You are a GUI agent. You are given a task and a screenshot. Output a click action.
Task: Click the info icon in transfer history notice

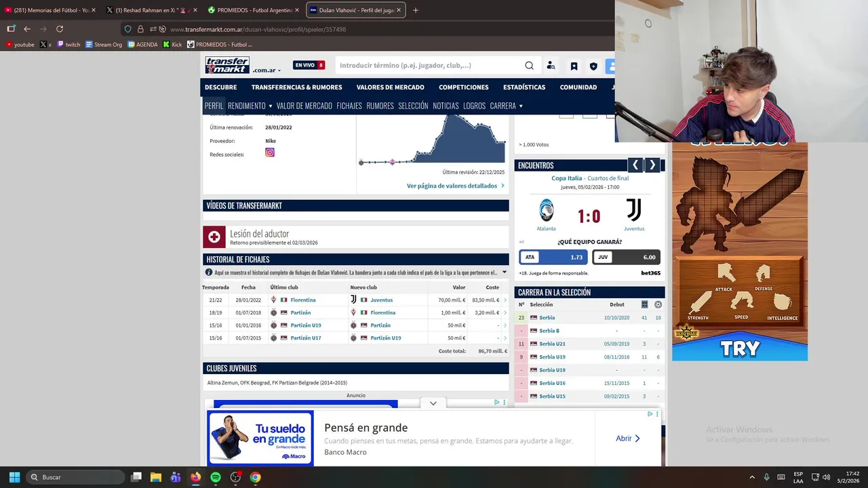click(x=209, y=272)
